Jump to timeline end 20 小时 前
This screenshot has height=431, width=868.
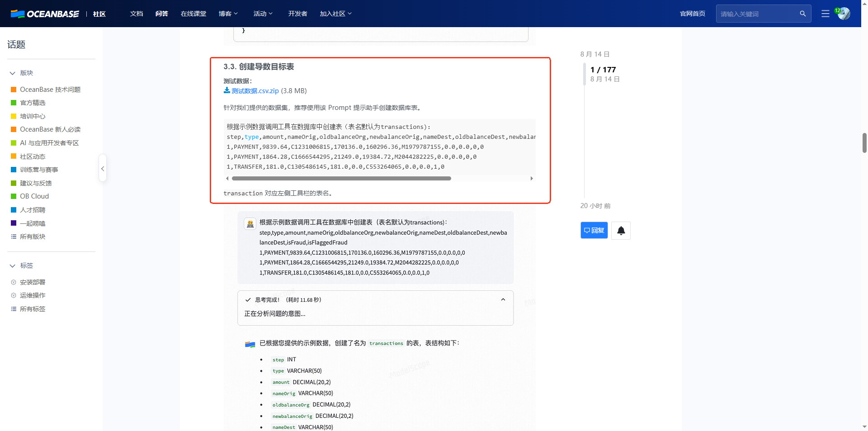[595, 206]
